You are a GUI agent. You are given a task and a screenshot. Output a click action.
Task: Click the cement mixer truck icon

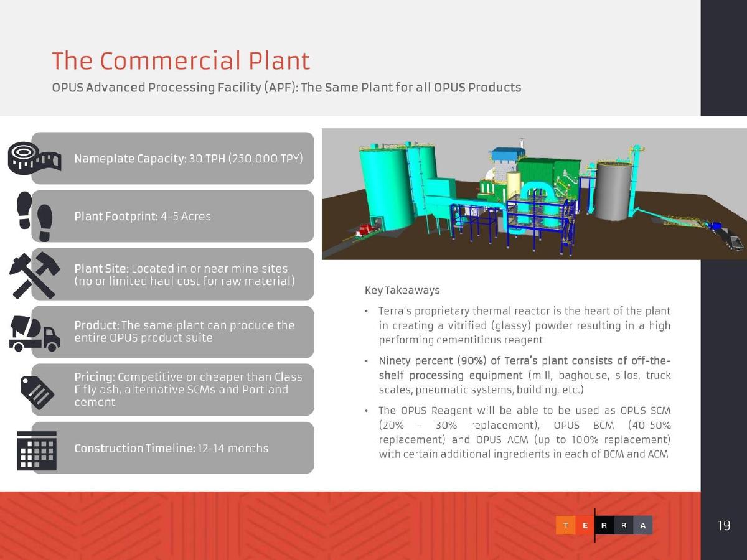(x=34, y=334)
